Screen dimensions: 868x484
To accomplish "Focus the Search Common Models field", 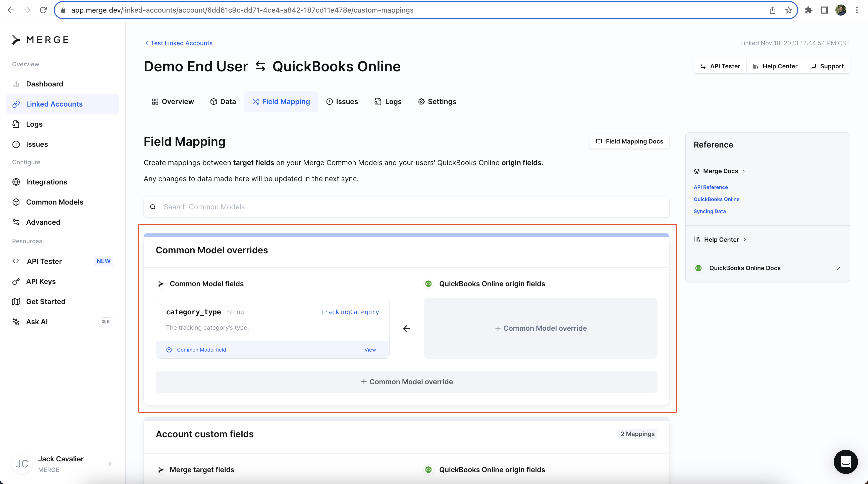I will (x=406, y=207).
